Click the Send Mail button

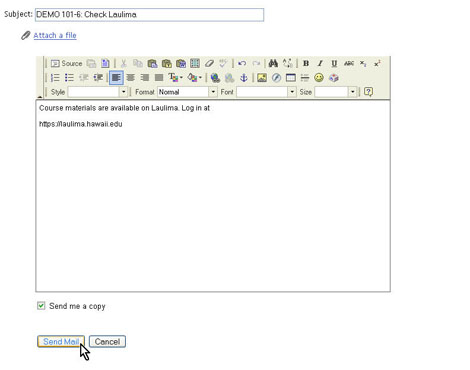(61, 341)
